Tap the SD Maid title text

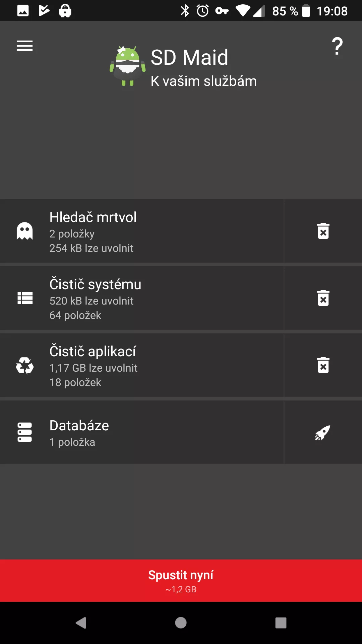(189, 57)
